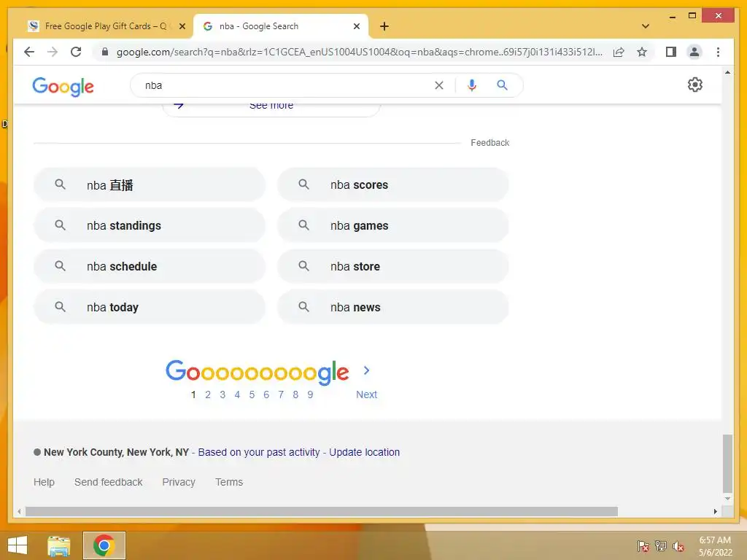The height and width of the screenshot is (560, 747).
Task: Go to results page 4
Action: click(237, 394)
